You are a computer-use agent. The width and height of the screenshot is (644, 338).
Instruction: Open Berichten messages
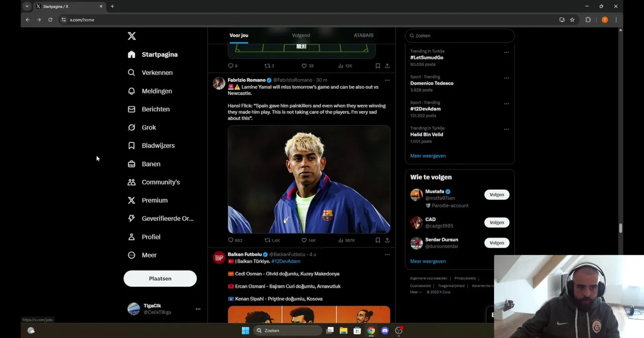pyautogui.click(x=149, y=109)
